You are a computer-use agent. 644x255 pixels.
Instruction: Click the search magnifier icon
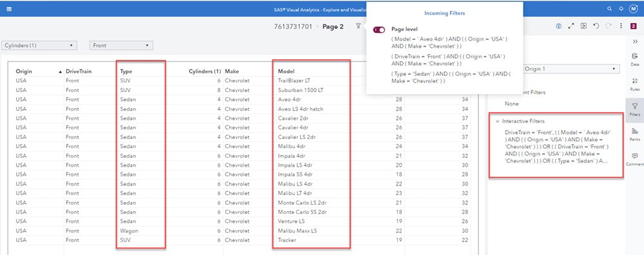[x=609, y=8]
